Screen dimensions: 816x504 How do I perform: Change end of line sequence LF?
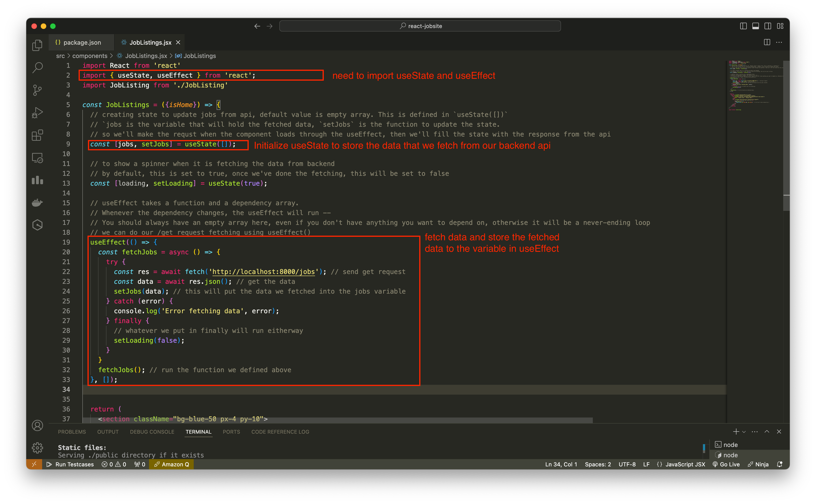click(x=646, y=464)
